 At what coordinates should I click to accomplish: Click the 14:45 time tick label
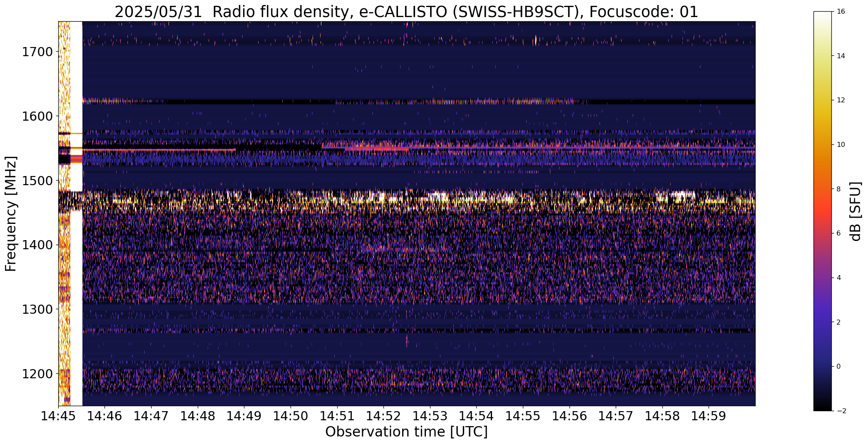pyautogui.click(x=58, y=416)
